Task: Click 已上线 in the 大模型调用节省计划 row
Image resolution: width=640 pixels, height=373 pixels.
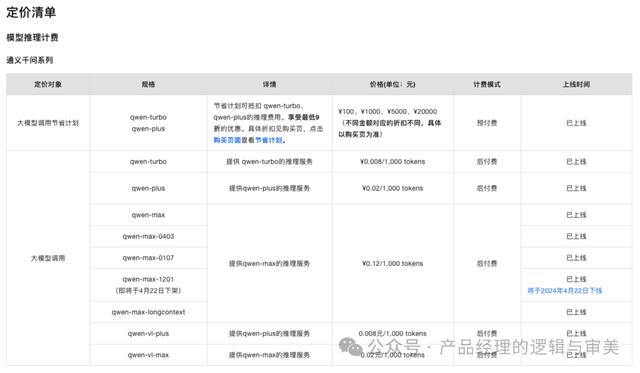Action: pos(576,123)
